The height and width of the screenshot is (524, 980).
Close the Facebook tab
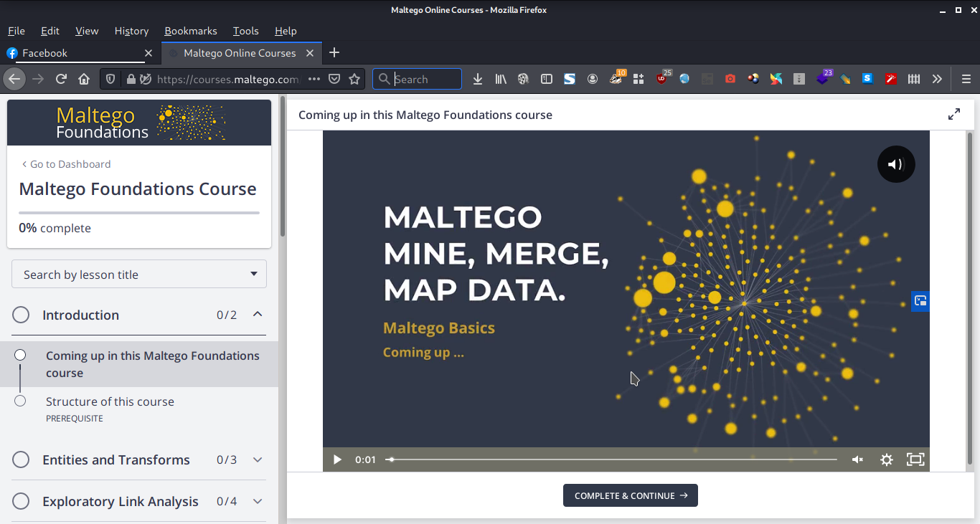[x=149, y=53]
